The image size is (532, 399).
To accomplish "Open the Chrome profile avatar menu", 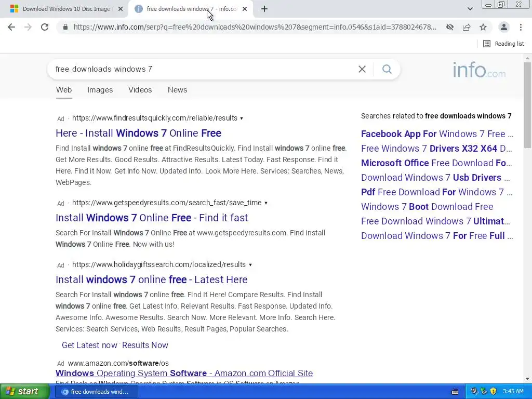I will (x=504, y=27).
